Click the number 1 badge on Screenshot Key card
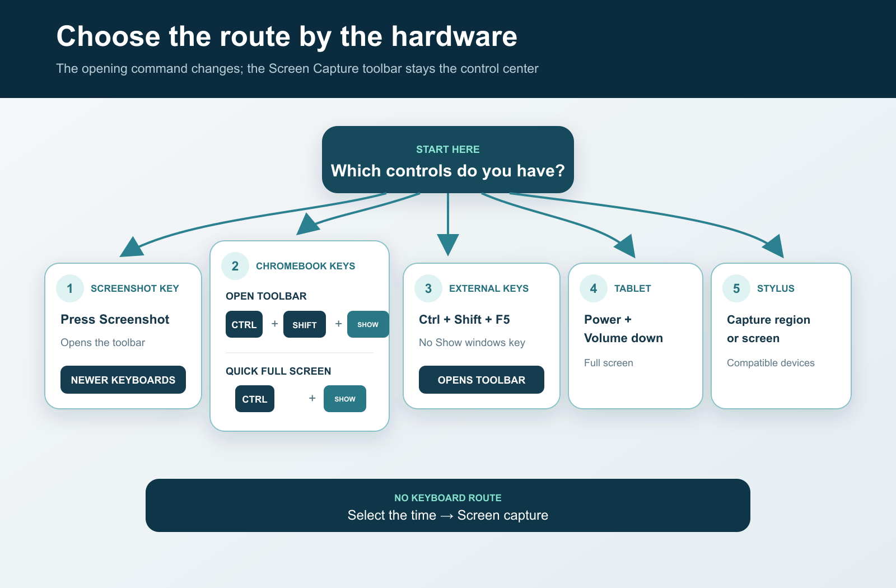 pyautogui.click(x=70, y=288)
